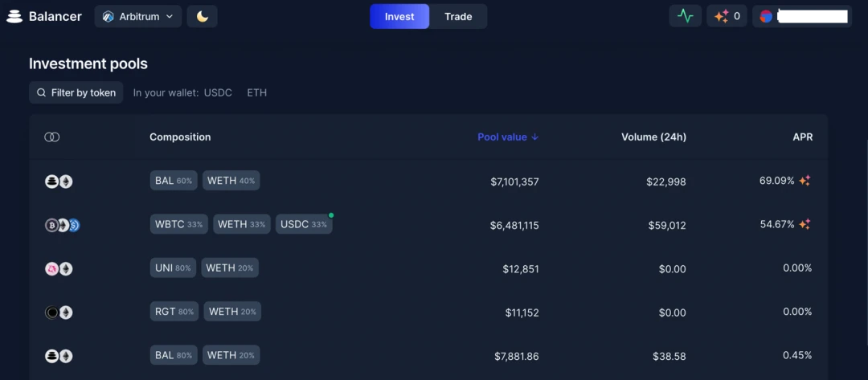Open the network activity pulse icon
This screenshot has height=380, width=868.
(686, 16)
